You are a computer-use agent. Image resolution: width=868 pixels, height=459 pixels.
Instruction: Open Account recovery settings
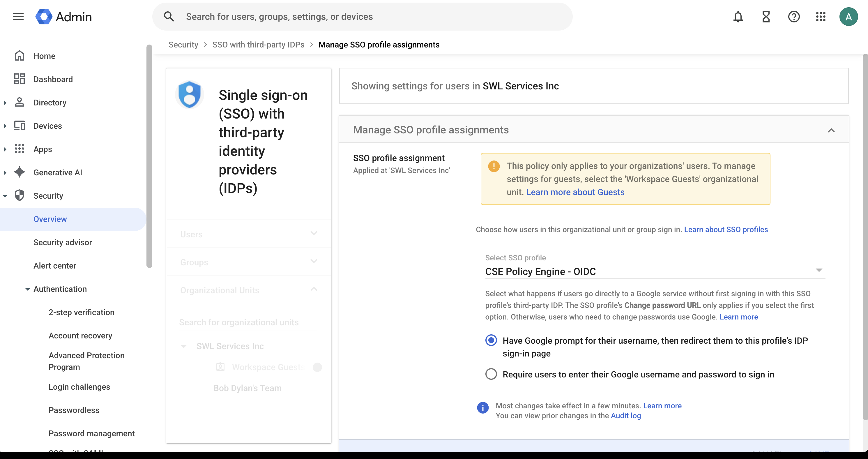point(80,336)
